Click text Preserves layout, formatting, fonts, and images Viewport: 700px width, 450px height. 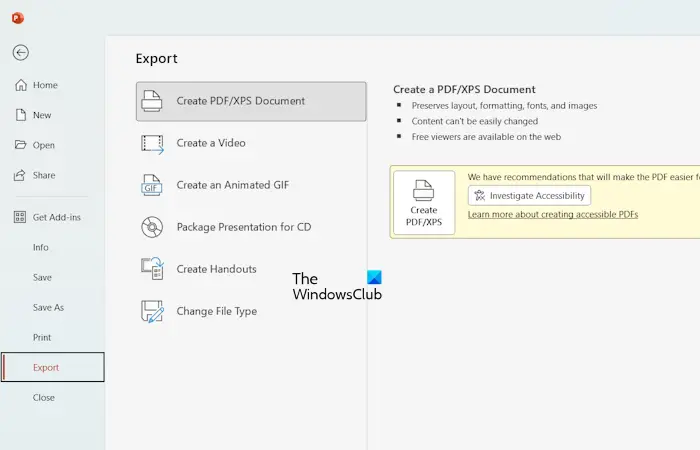pyautogui.click(x=504, y=106)
